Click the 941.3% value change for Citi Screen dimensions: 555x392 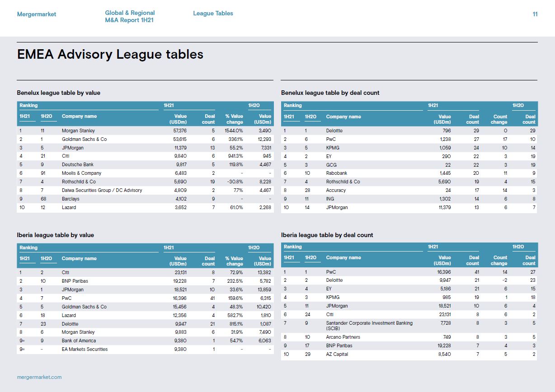(x=234, y=156)
